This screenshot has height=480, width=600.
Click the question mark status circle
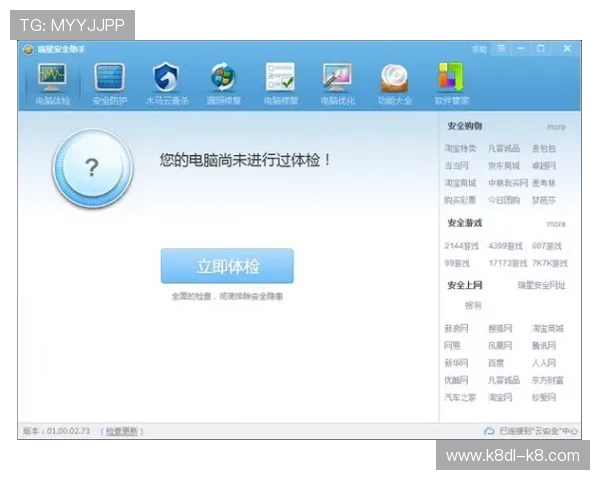click(x=93, y=168)
